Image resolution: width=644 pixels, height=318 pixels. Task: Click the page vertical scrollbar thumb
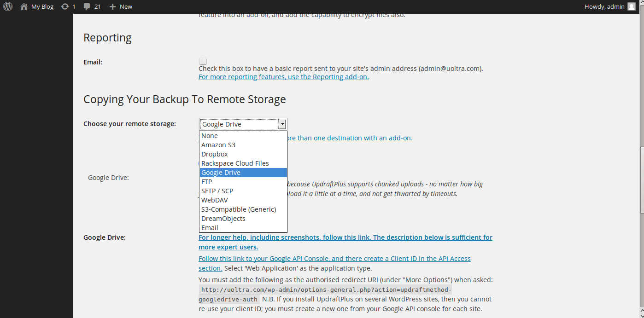pyautogui.click(x=641, y=179)
